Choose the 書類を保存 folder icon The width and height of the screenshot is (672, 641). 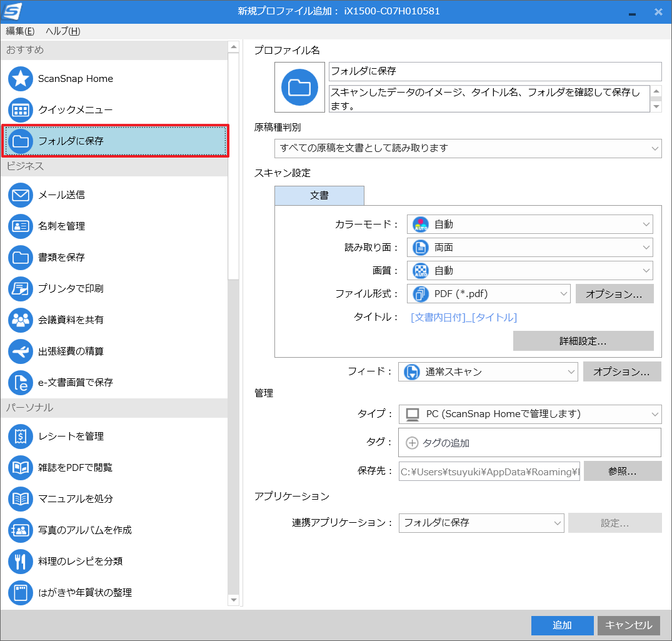click(20, 257)
